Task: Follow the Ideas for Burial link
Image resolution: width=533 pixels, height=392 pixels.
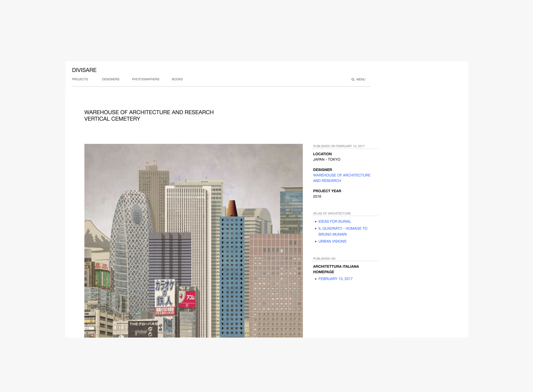Action: point(335,221)
